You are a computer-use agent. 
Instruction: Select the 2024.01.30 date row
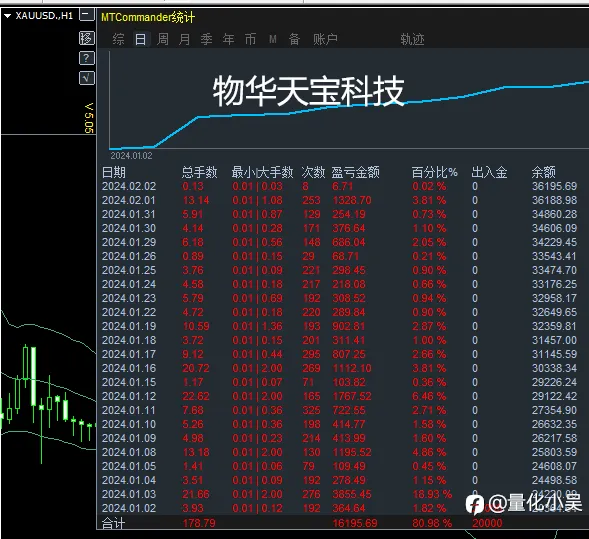pyautogui.click(x=340, y=228)
